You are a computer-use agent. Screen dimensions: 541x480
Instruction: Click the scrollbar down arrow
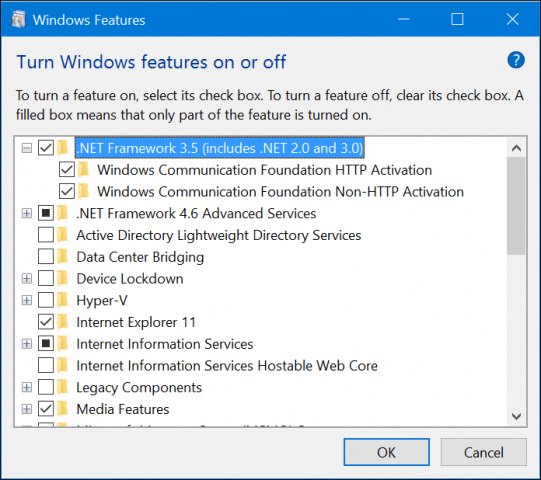517,416
